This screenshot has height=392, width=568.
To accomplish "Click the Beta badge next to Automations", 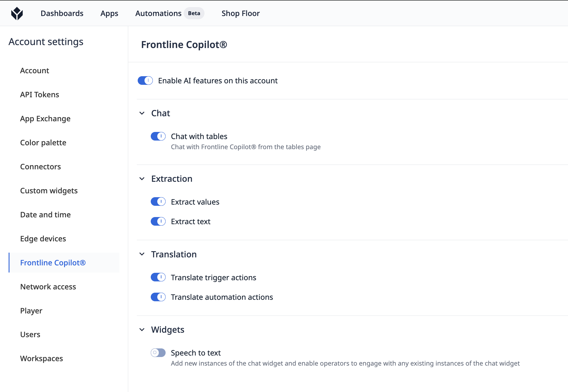I will click(194, 13).
